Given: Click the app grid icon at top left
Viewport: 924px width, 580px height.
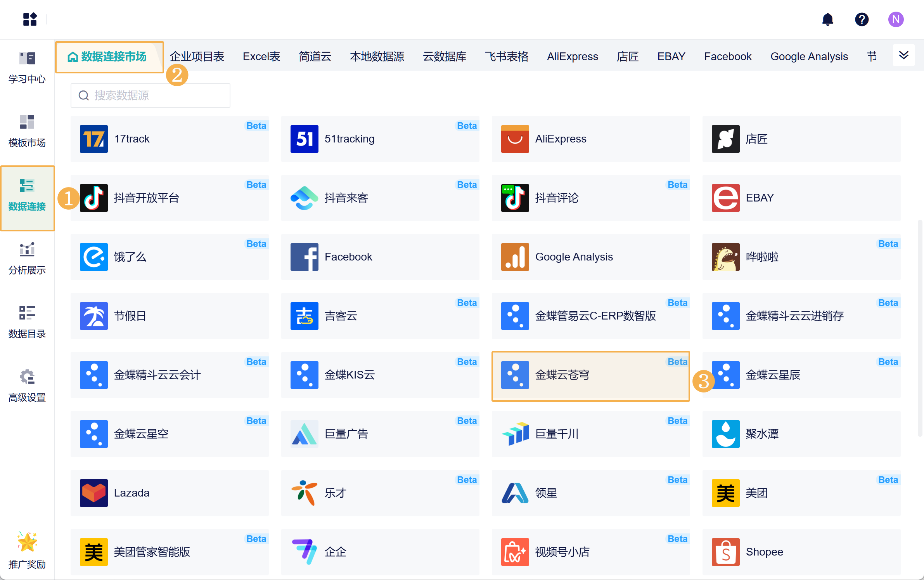Looking at the screenshot, I should (30, 19).
